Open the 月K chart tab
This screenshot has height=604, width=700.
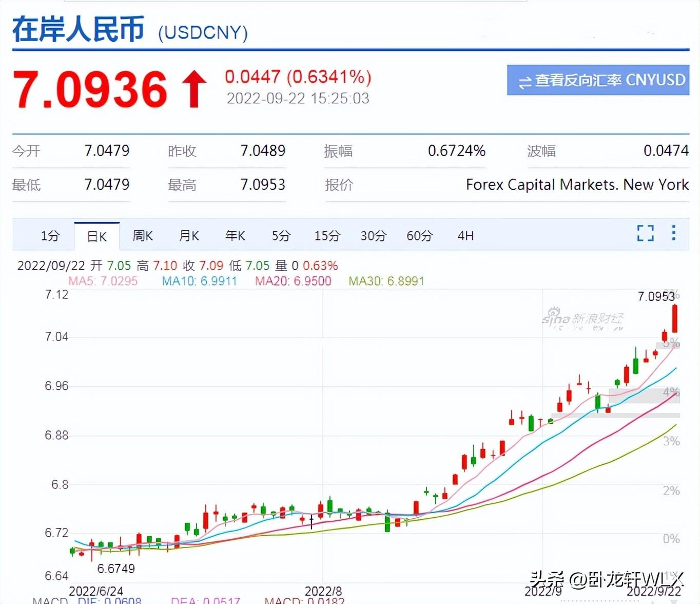[189, 236]
